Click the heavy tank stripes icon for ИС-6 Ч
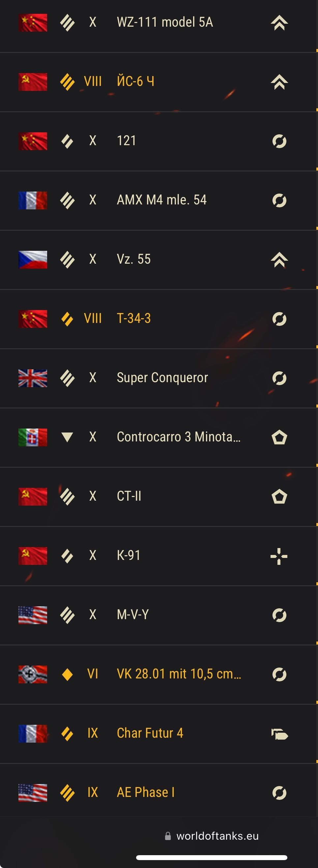Viewport: 318px width, 868px height. coord(68,82)
